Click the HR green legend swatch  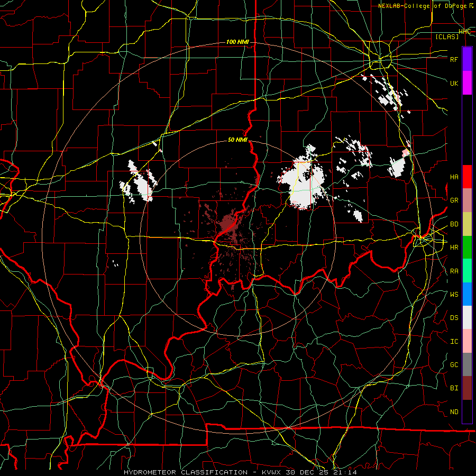(x=467, y=248)
